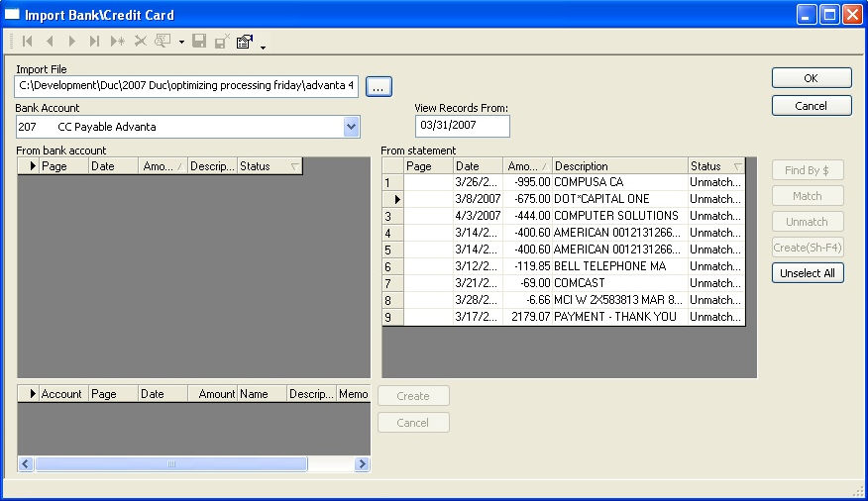Add new record toolbar icon
Viewport: 868px width, 501px height.
[x=117, y=41]
